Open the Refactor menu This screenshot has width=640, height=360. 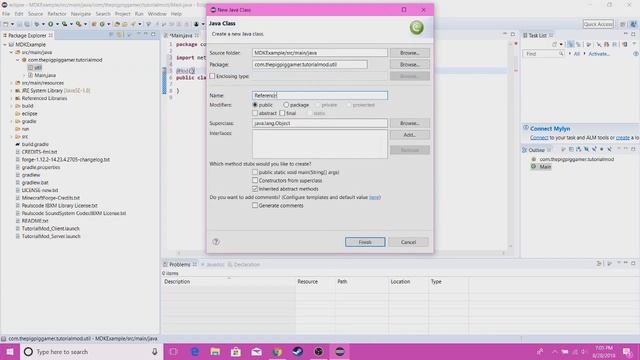(x=57, y=14)
